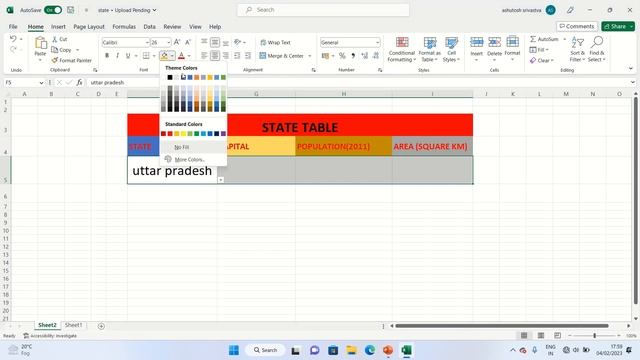
Task: Toggle Center horizontal alignment
Action: coord(215,56)
